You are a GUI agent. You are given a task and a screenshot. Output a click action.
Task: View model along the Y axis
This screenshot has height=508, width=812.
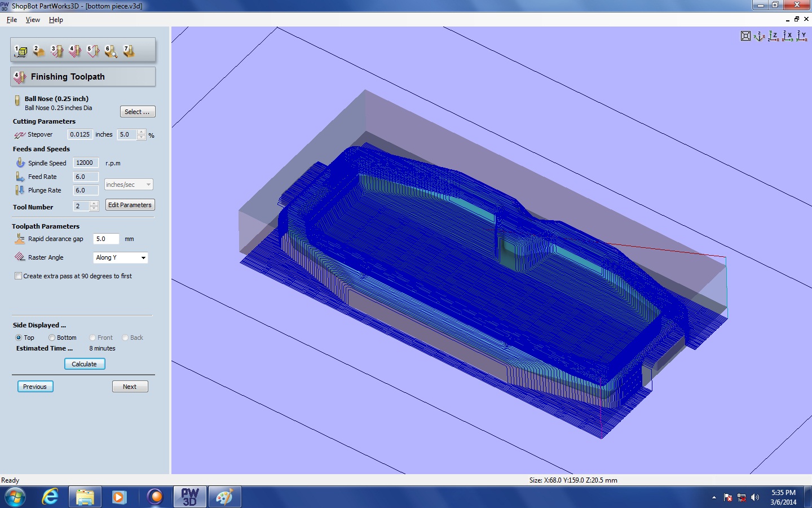(x=802, y=36)
